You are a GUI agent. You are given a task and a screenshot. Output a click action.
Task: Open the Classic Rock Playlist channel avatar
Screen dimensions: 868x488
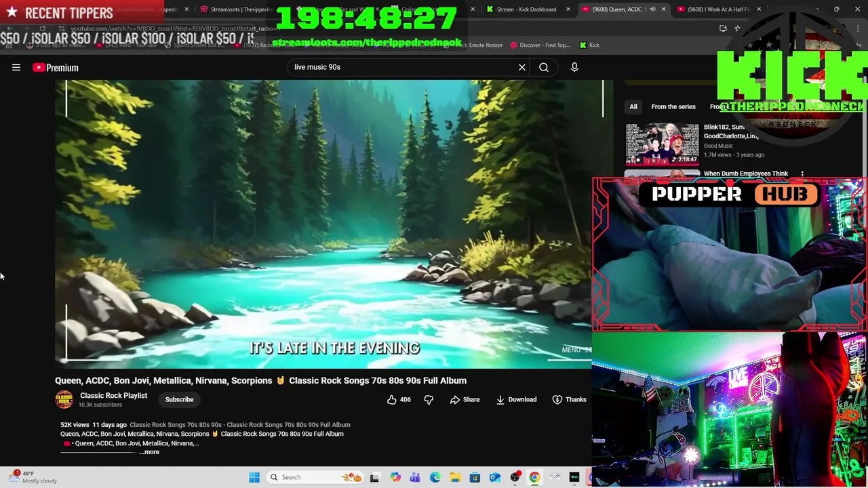pyautogui.click(x=64, y=400)
